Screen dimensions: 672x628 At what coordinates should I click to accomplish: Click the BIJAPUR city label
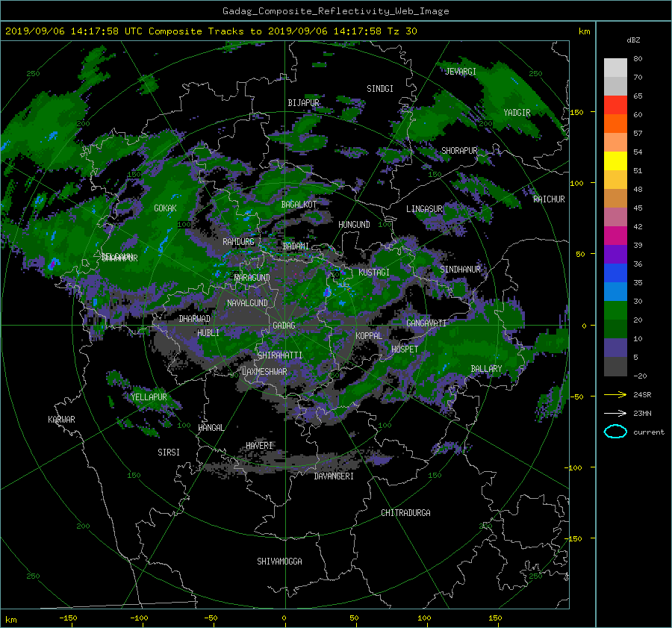click(x=303, y=103)
